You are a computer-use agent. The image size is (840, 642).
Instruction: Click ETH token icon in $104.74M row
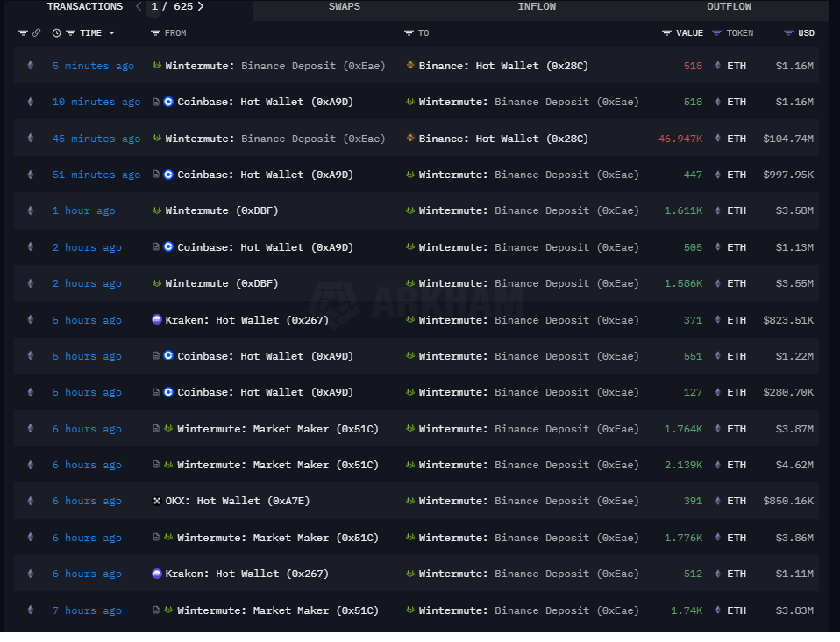point(718,139)
